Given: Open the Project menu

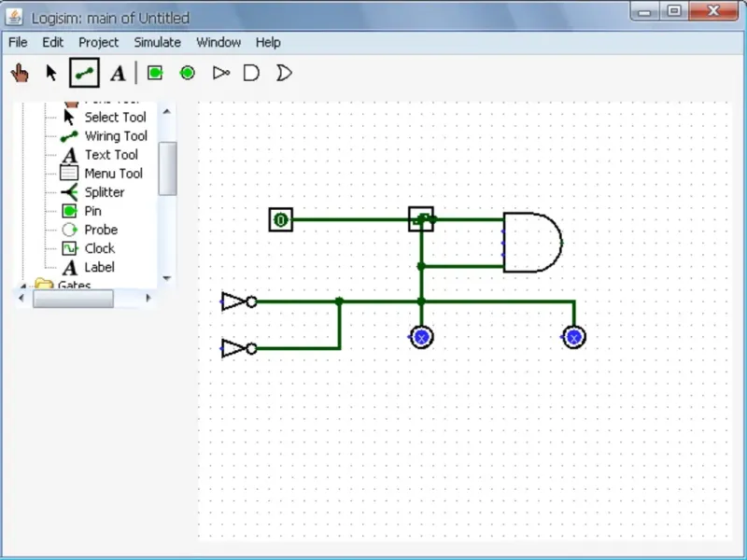Looking at the screenshot, I should 98,42.
